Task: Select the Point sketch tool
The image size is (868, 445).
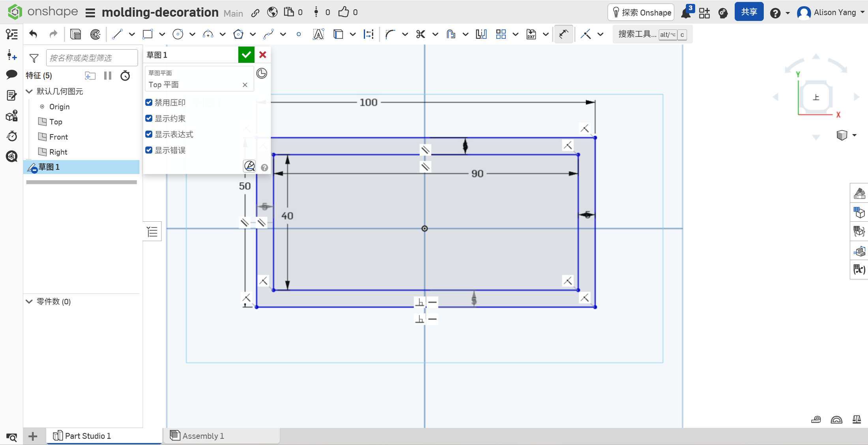Action: [299, 34]
